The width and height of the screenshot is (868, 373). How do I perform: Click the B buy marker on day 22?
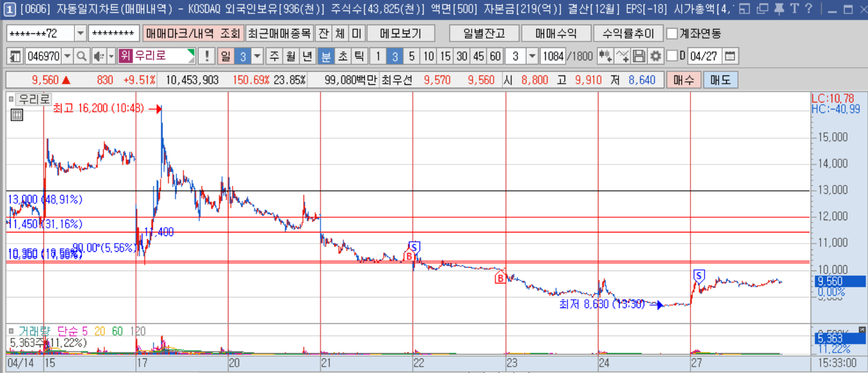(x=410, y=256)
